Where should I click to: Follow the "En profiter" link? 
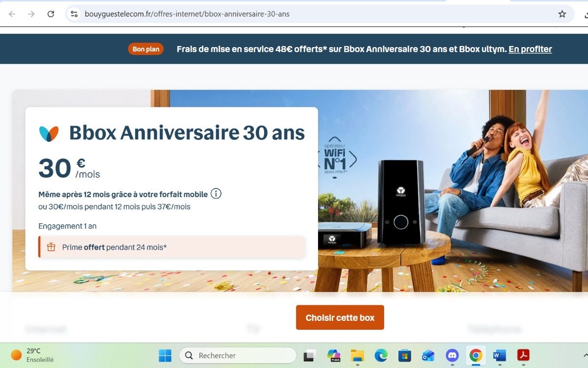tap(530, 49)
